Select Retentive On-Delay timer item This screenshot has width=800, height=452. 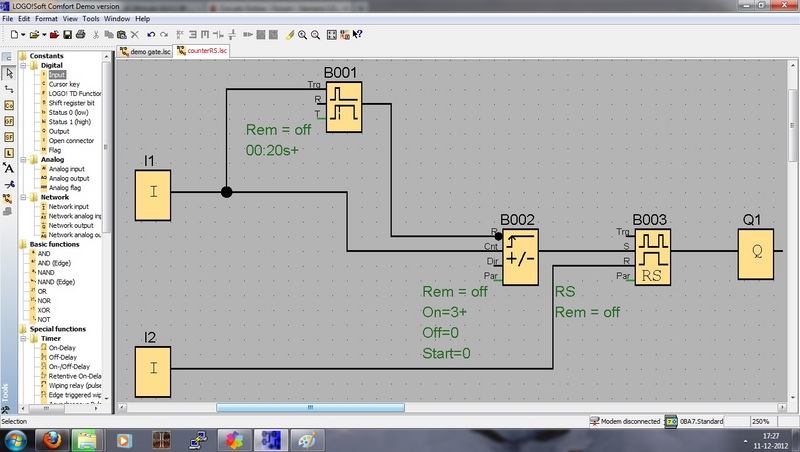click(74, 376)
